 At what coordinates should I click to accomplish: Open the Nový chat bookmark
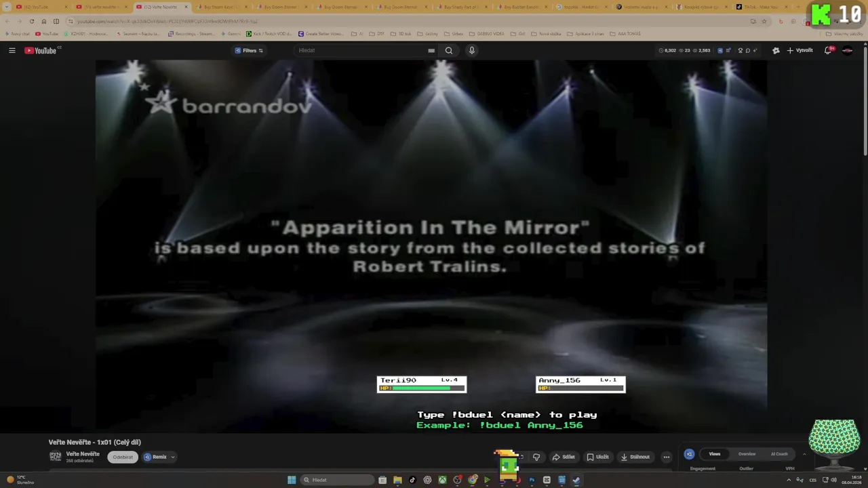[17, 34]
